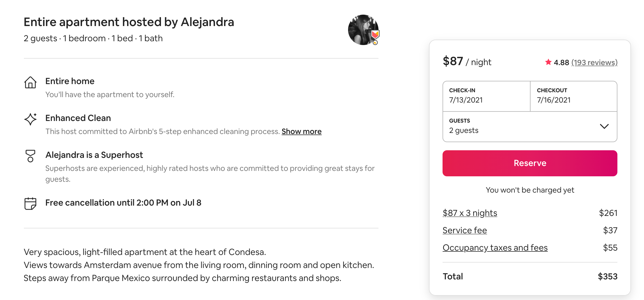Viewport: 644px width, 300px height.
Task: Click the Alejandra is a Superhost heading
Action: [94, 155]
